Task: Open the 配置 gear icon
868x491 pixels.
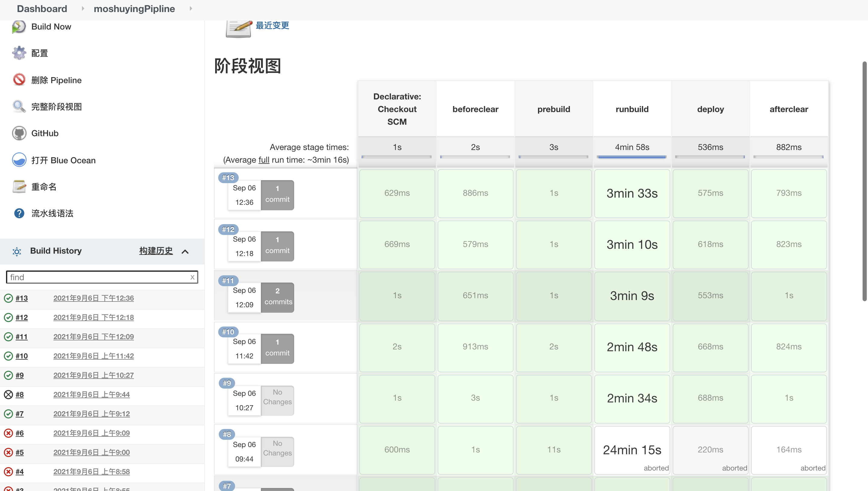Action: coord(19,53)
